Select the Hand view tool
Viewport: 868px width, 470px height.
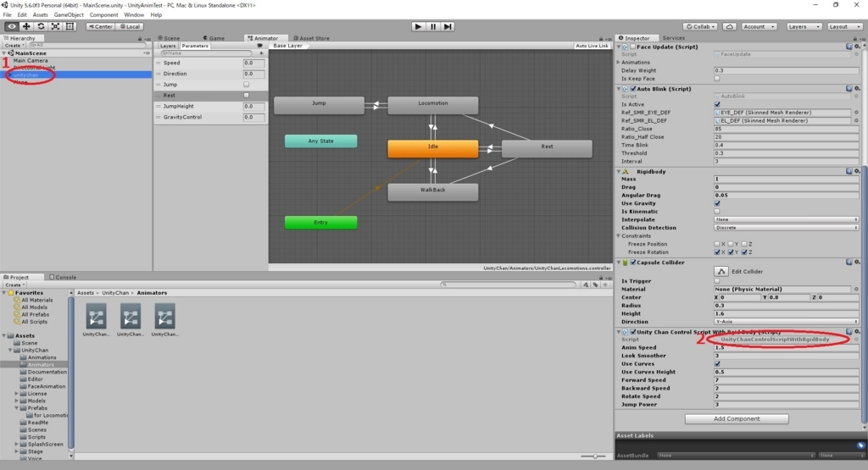click(11, 26)
